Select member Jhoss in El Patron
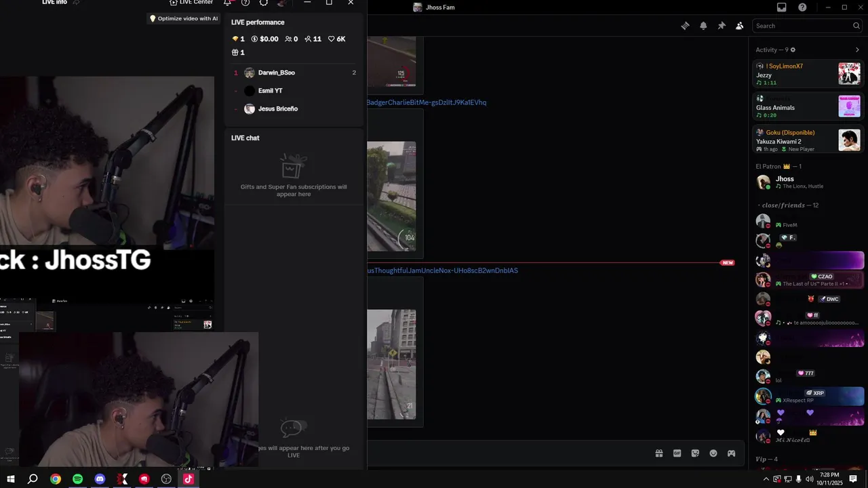 click(808, 182)
